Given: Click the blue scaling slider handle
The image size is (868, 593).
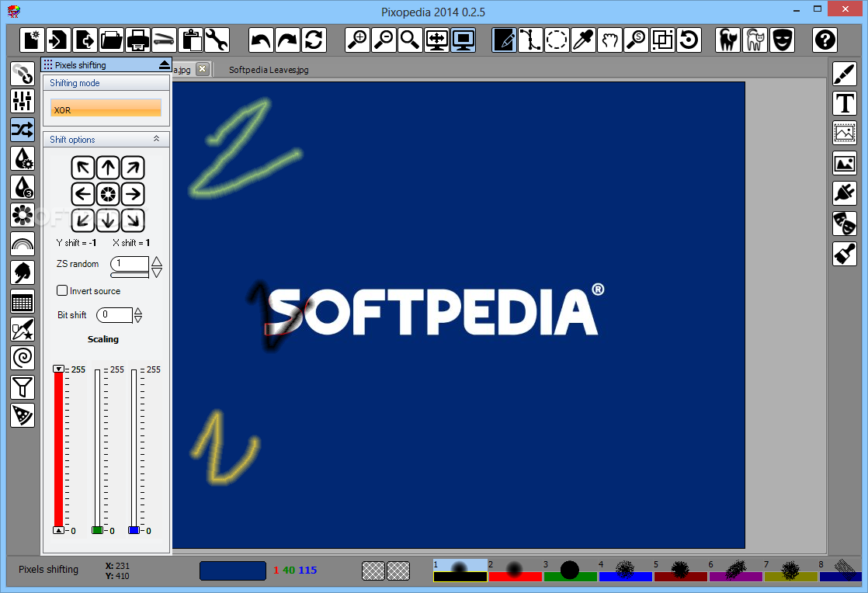Looking at the screenshot, I should coord(134,530).
